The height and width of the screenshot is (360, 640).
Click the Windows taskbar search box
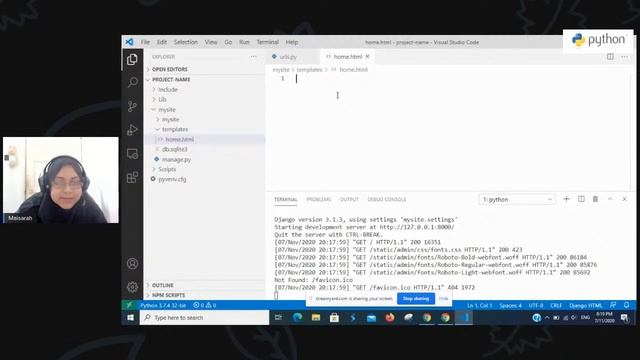[x=204, y=318]
